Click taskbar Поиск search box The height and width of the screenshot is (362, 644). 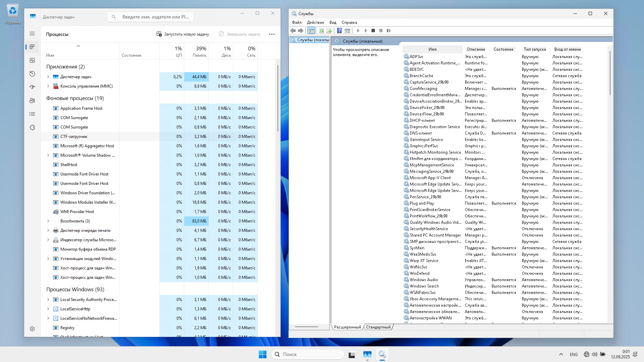coord(307,354)
